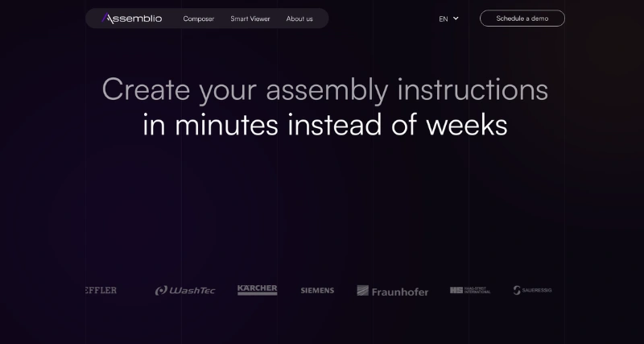Click the Hans-Streit International logo
This screenshot has width=644, height=344.
tap(470, 290)
